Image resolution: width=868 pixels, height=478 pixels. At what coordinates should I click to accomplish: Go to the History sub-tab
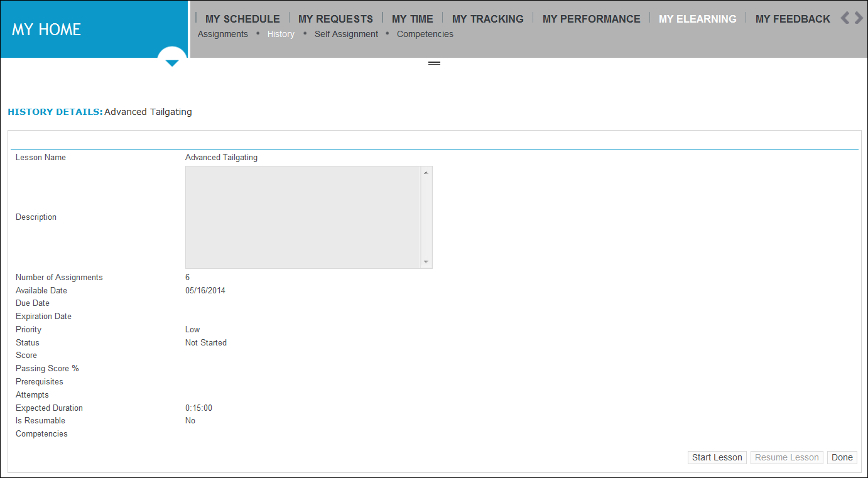point(281,34)
